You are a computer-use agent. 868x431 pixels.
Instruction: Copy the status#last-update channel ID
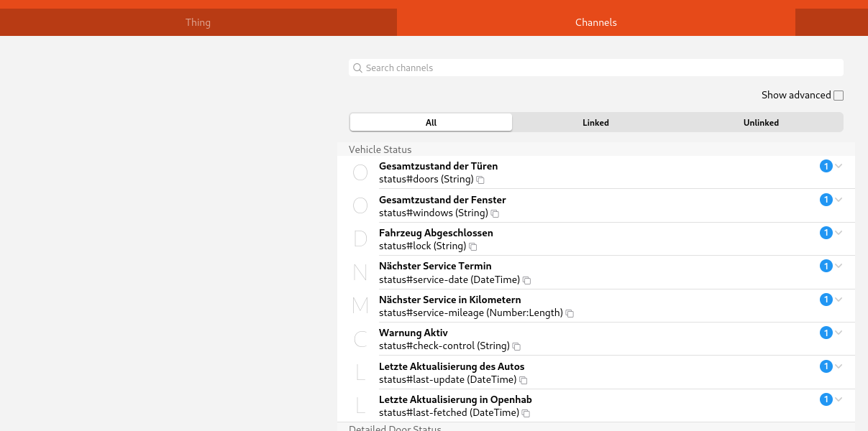[x=524, y=380]
